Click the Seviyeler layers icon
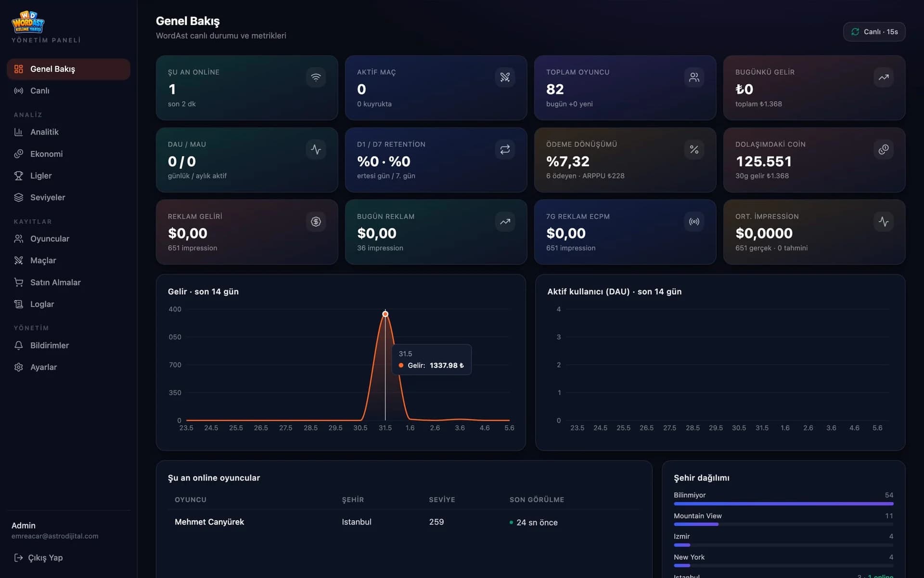This screenshot has width=924, height=578. pyautogui.click(x=19, y=197)
